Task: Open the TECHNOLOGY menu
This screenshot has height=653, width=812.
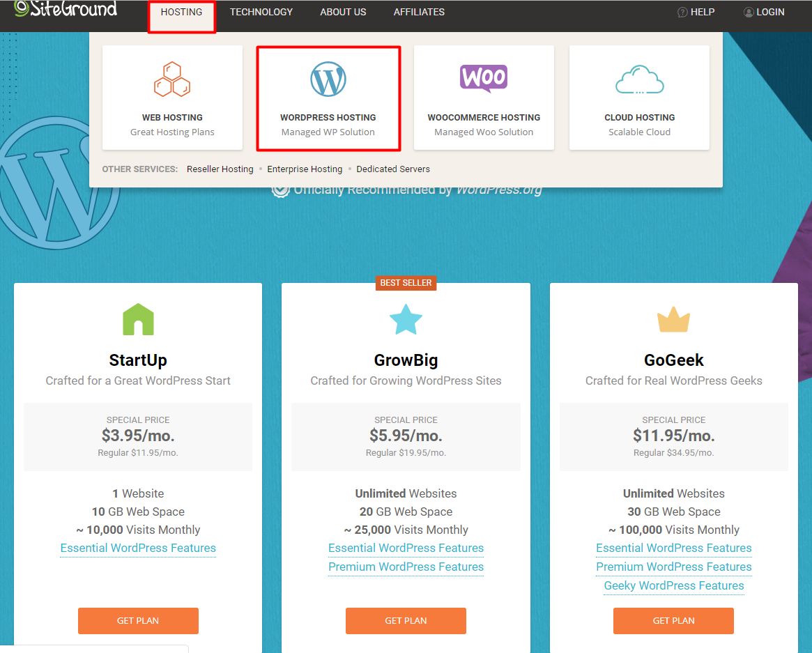Action: coord(261,12)
